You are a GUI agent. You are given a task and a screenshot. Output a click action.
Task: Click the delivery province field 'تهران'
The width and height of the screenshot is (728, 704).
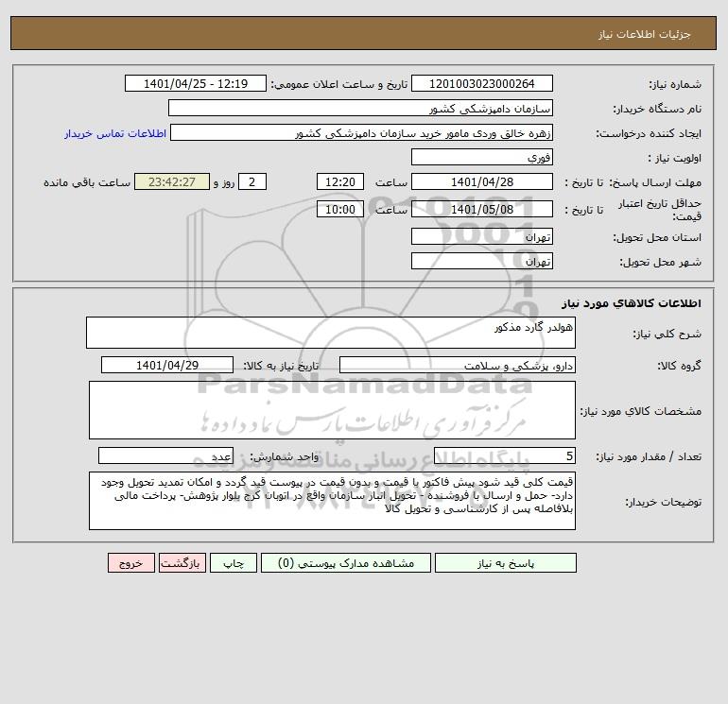(482, 236)
